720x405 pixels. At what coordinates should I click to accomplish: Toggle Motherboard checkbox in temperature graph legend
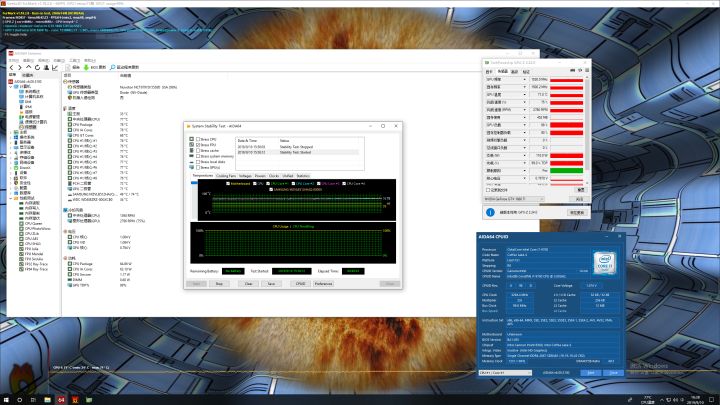(x=228, y=183)
